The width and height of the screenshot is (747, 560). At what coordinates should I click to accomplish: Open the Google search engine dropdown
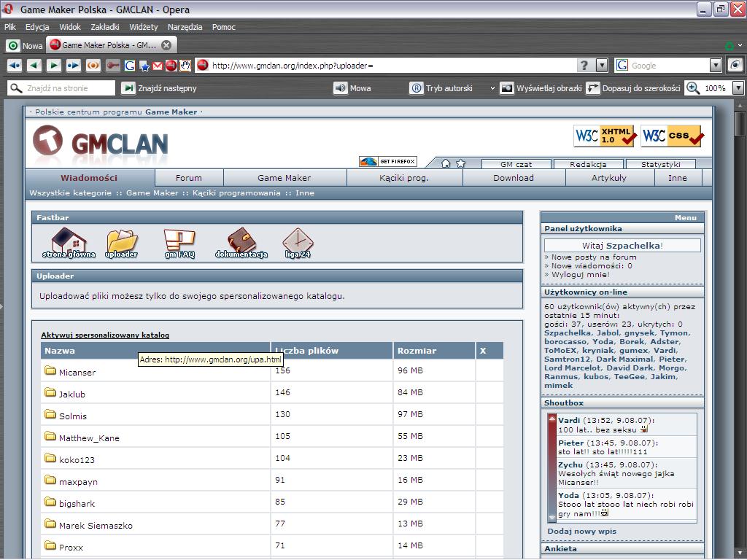716,66
